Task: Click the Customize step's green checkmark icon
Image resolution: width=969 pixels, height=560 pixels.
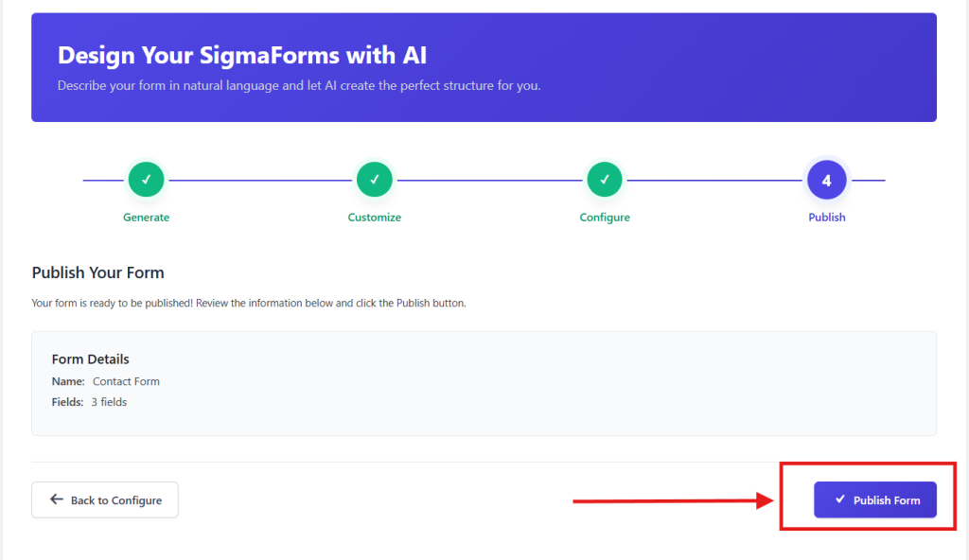Action: pyautogui.click(x=374, y=179)
